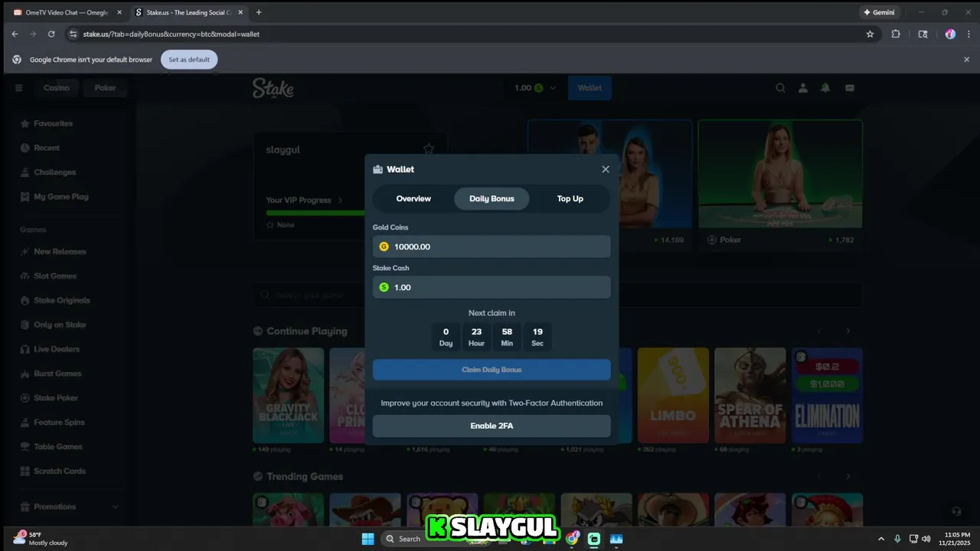Open the chat icon in the header
Viewport: 980px width, 551px height.
click(849, 88)
